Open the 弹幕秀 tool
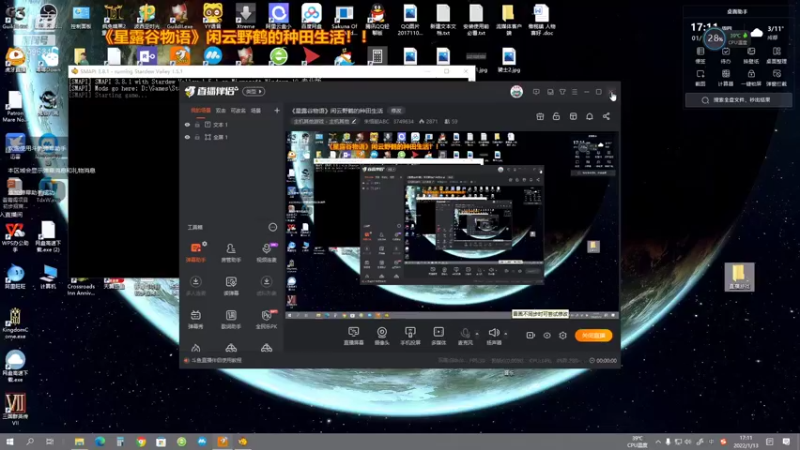 click(x=195, y=319)
